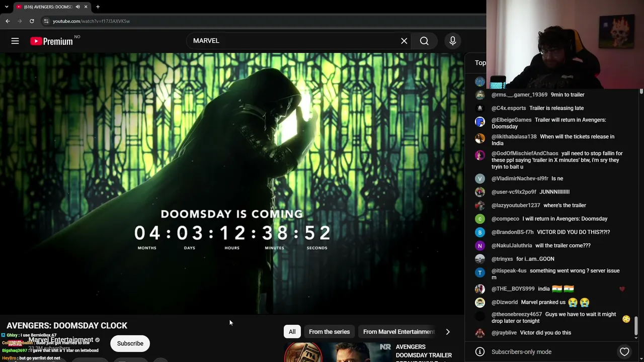Click username @theonebreezy4657 in chat
Image resolution: width=644 pixels, height=362 pixels.
[x=517, y=314]
